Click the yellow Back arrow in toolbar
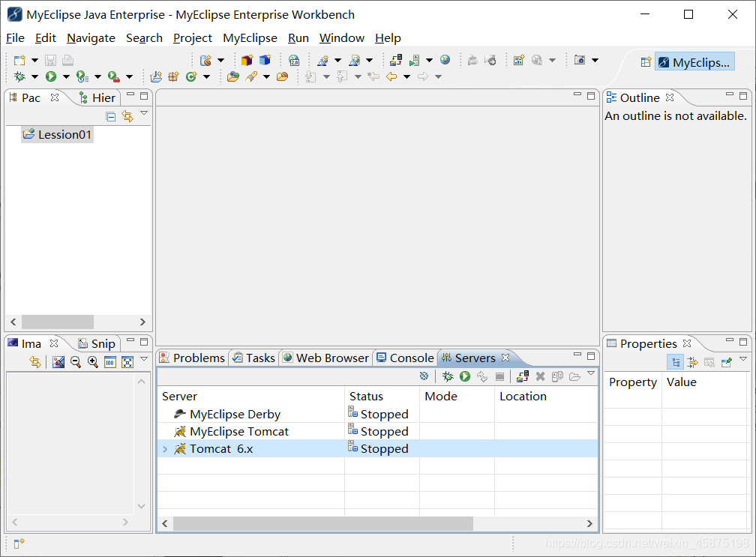Screen dimensions: 756x557 (x=391, y=76)
